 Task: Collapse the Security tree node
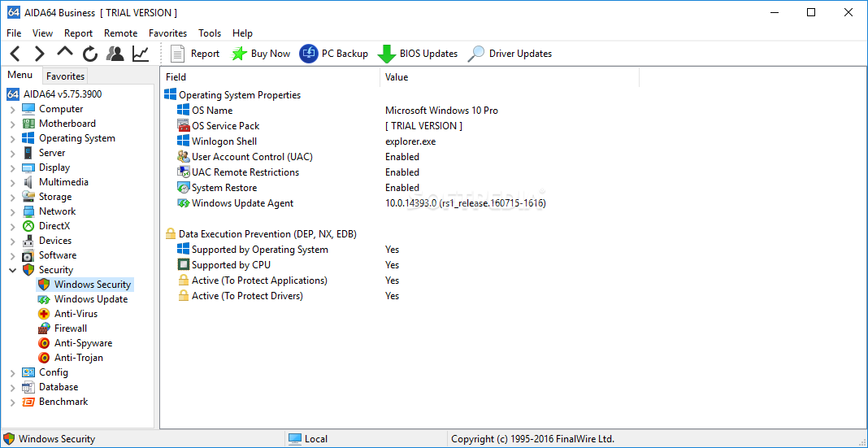tap(12, 270)
